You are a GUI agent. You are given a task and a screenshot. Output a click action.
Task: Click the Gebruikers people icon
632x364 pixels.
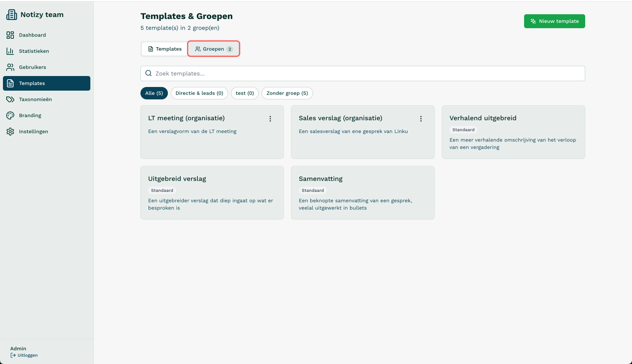[x=10, y=67]
